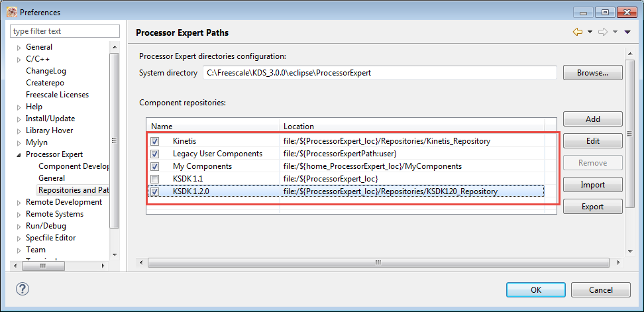644x312 pixels.
Task: Select the KSDK 1.1 row name
Action: [188, 179]
